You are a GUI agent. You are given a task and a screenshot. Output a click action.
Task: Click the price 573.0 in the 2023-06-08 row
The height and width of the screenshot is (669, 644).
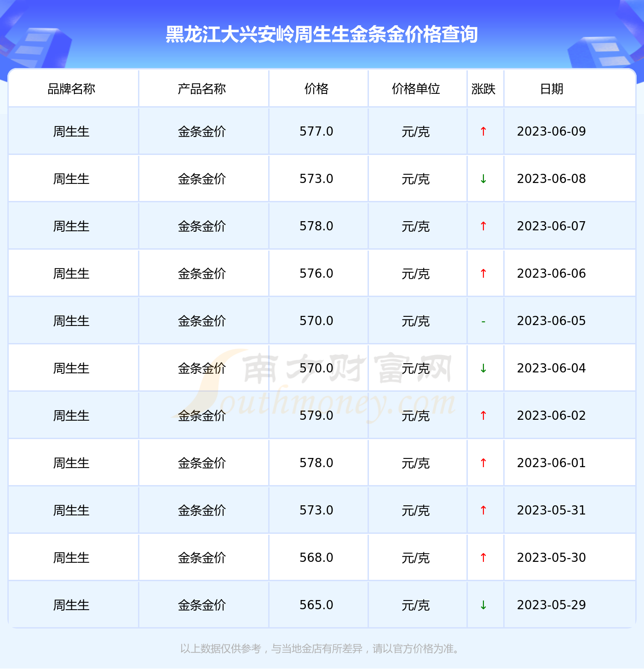[316, 179]
